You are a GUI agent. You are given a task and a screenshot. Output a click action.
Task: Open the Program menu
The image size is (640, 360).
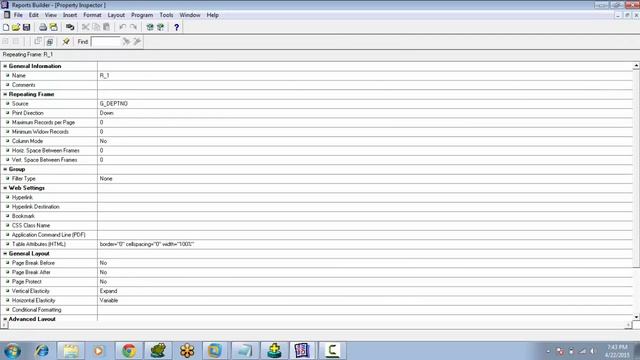click(x=142, y=15)
